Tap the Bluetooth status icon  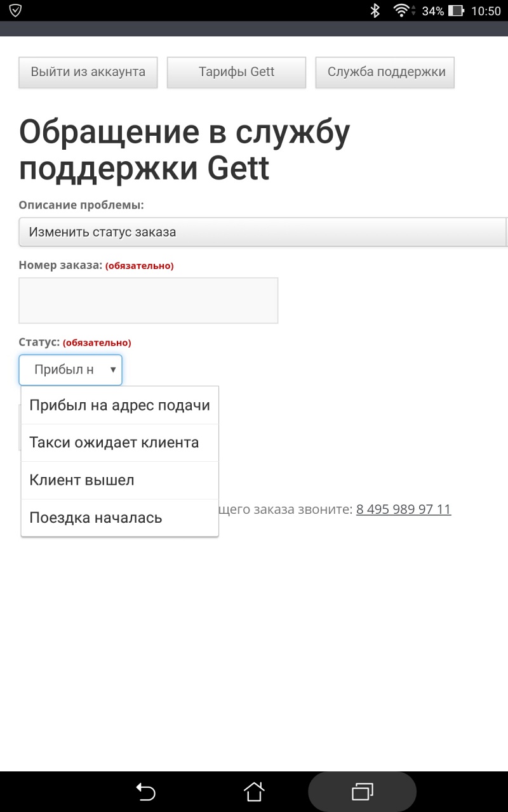click(x=375, y=11)
